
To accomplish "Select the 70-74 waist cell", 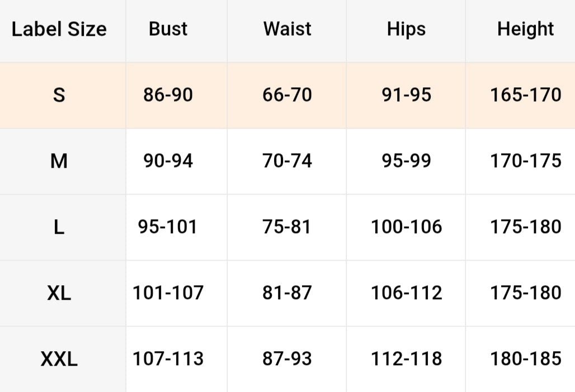I will 287,161.
